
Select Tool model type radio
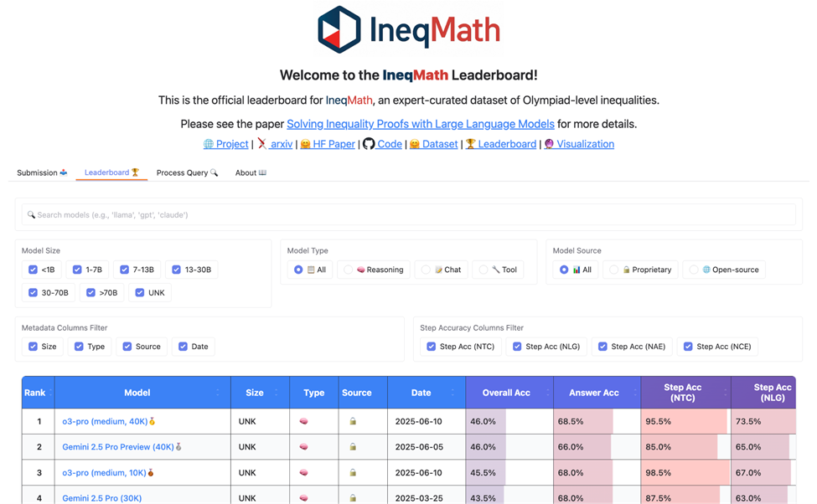click(483, 270)
